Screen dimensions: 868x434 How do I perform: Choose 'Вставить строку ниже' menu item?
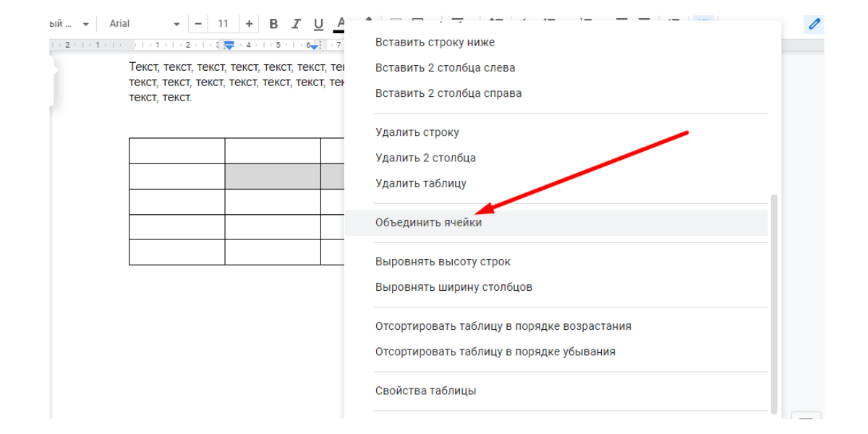click(435, 42)
